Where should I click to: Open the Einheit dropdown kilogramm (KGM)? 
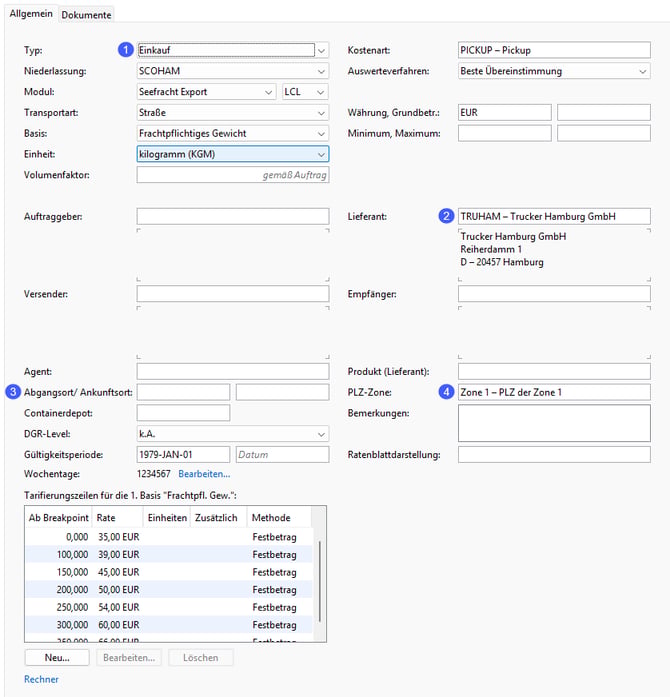[x=233, y=154]
